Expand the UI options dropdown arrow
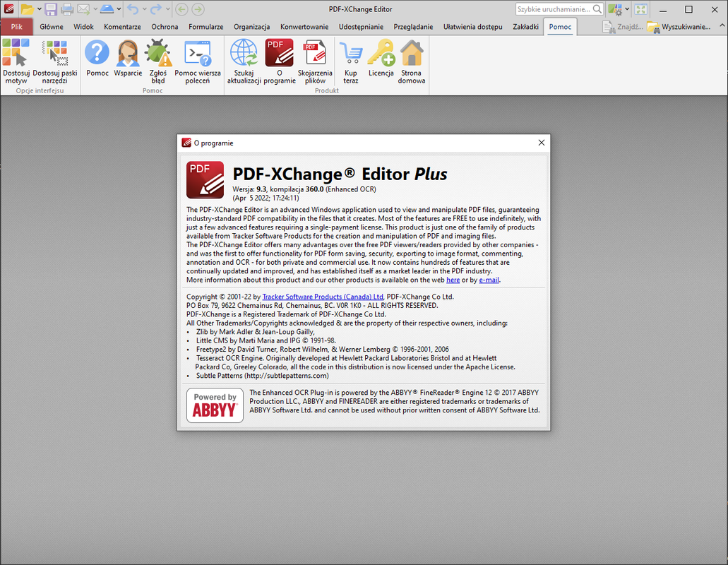The height and width of the screenshot is (565, 728). pyautogui.click(x=627, y=9)
